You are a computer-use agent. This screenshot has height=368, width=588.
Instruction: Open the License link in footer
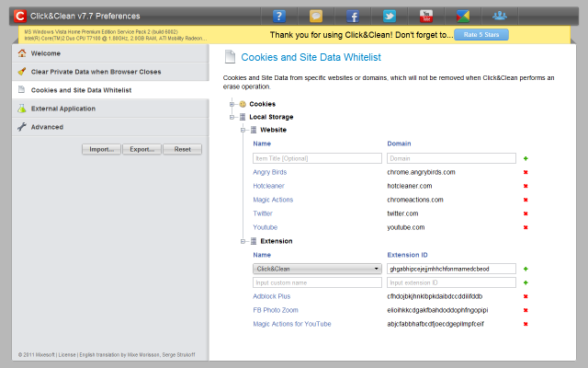pos(67,355)
